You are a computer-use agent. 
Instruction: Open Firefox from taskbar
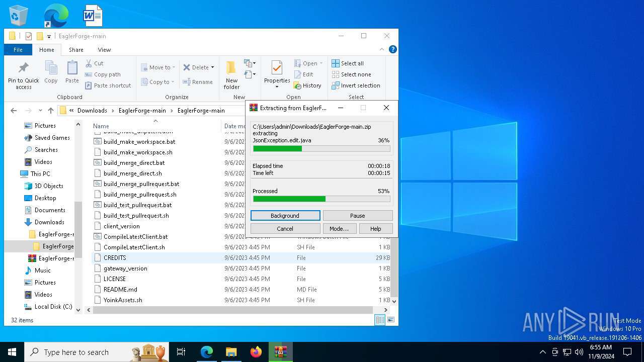(256, 352)
